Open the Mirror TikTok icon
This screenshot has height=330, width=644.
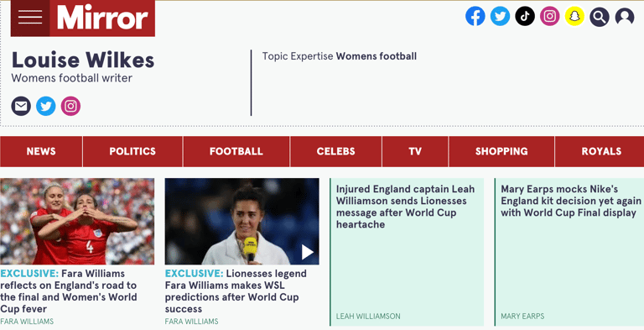(525, 17)
